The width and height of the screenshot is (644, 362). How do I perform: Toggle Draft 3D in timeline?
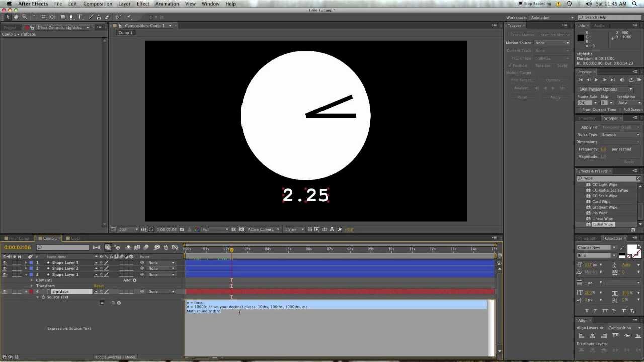coord(118,247)
